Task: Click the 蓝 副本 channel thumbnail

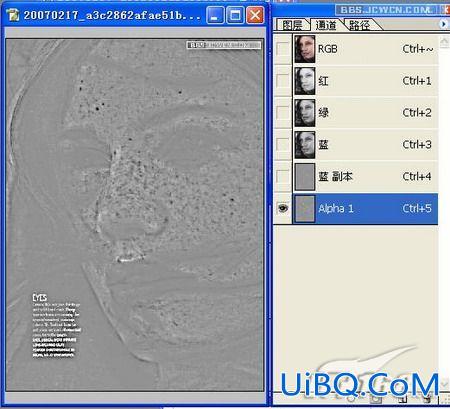Action: [305, 177]
